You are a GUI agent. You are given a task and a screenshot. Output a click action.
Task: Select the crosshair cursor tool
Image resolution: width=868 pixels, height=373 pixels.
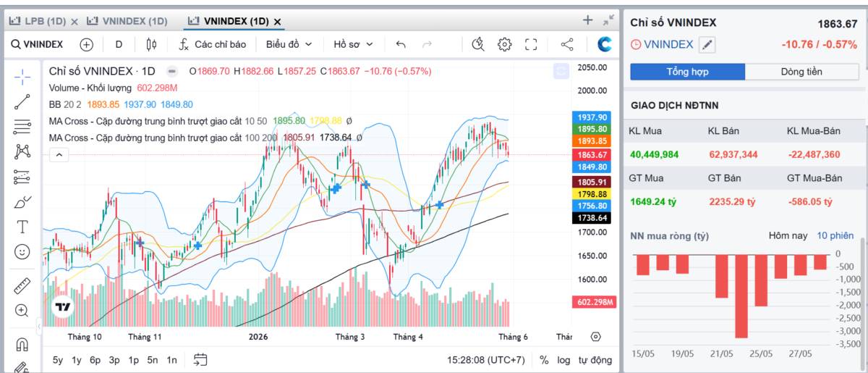click(22, 75)
